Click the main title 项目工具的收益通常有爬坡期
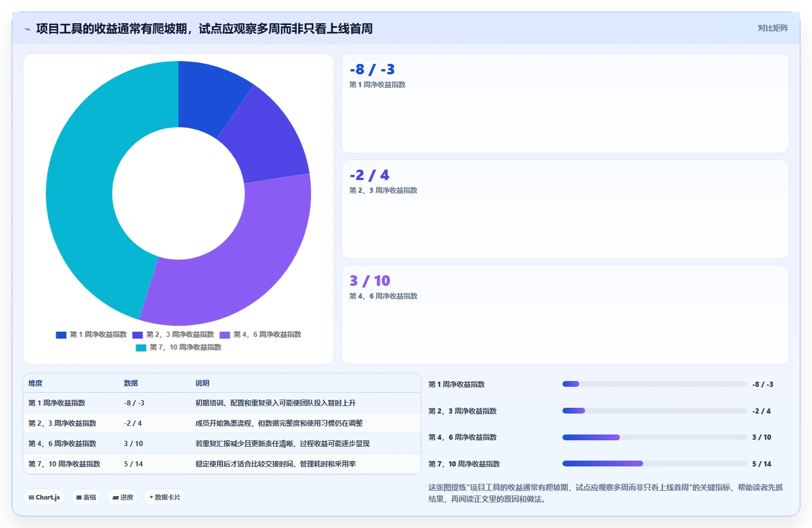This screenshot has width=812, height=528. pyautogui.click(x=204, y=28)
